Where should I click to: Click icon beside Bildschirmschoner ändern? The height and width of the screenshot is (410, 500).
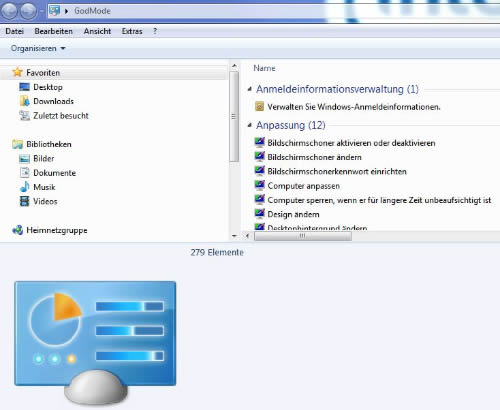coord(259,157)
